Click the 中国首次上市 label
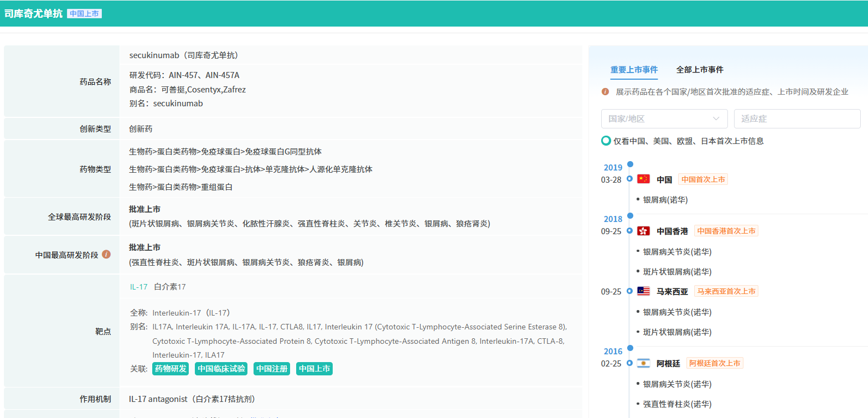 [x=703, y=179]
